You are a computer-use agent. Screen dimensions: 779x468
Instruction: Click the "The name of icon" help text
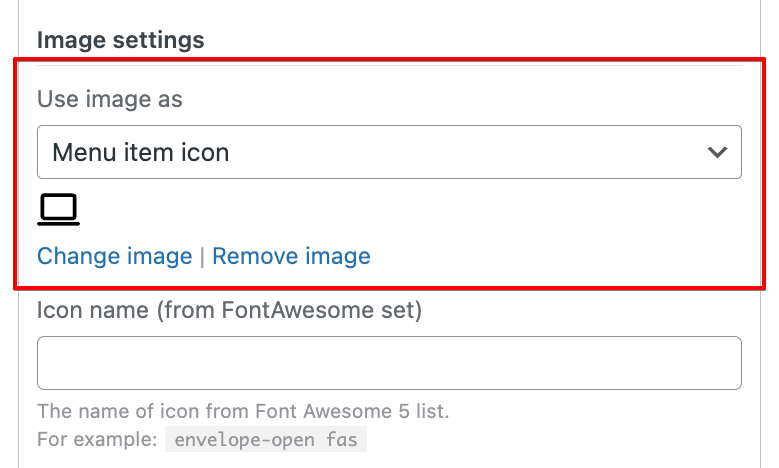[243, 411]
